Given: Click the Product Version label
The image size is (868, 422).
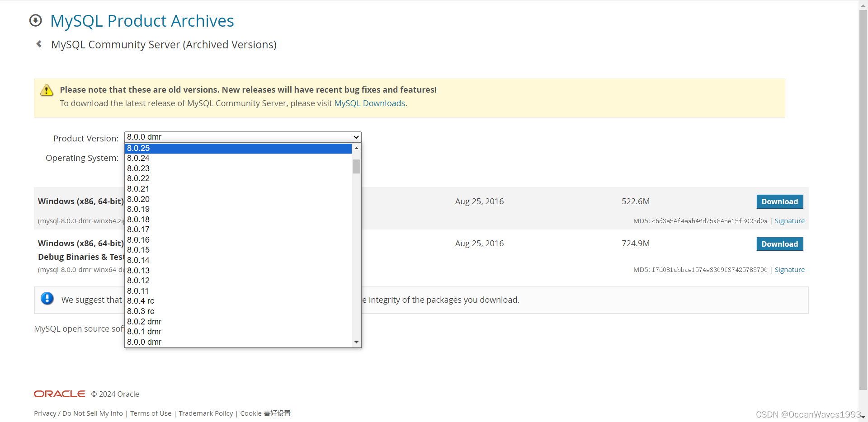Looking at the screenshot, I should [x=86, y=139].
